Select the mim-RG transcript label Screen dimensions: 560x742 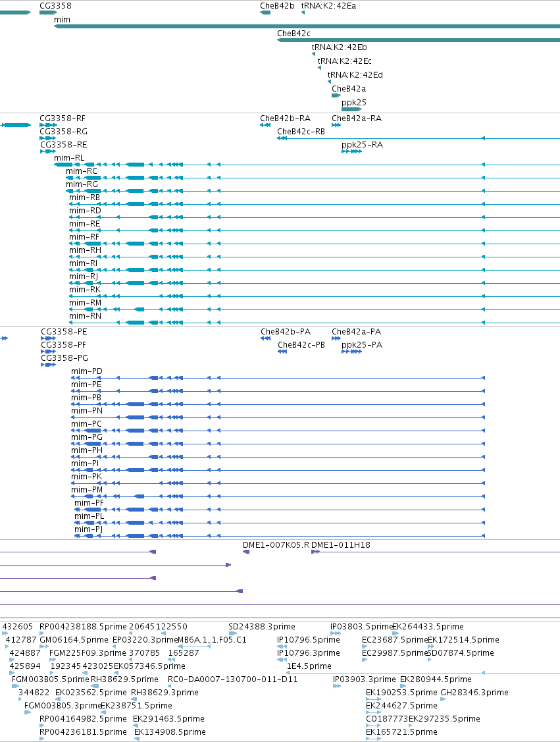[82, 184]
